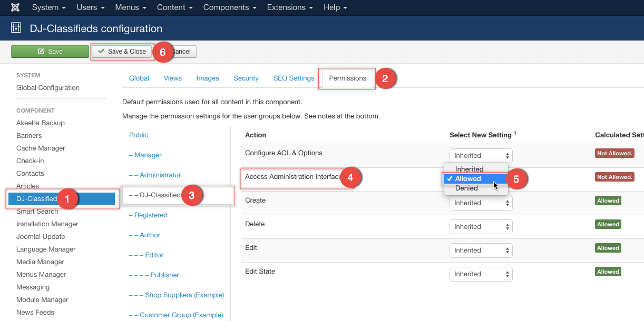
Task: Open the Edit permission dropdown
Action: pos(481,250)
